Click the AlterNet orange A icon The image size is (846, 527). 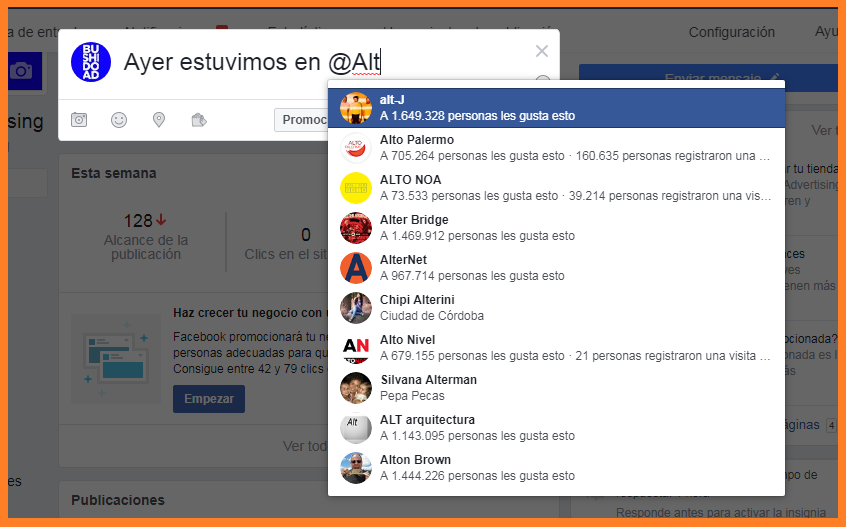(356, 268)
